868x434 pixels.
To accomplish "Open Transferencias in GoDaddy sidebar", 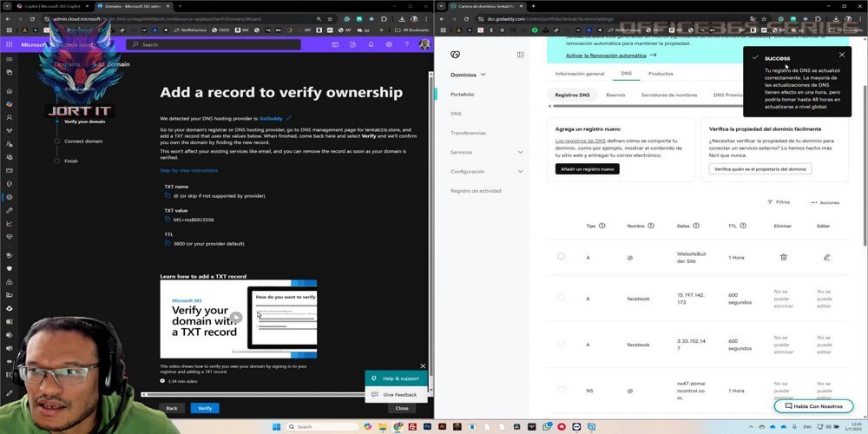I will click(x=469, y=133).
